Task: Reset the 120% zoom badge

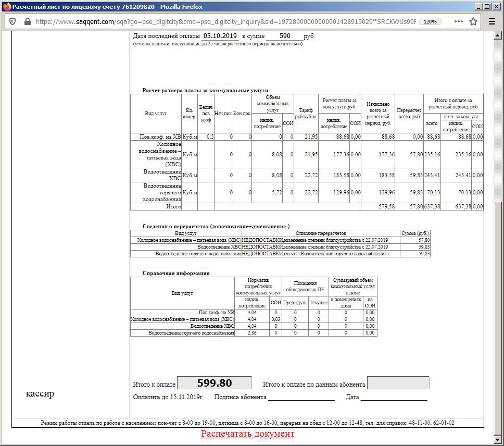Action: tap(430, 21)
